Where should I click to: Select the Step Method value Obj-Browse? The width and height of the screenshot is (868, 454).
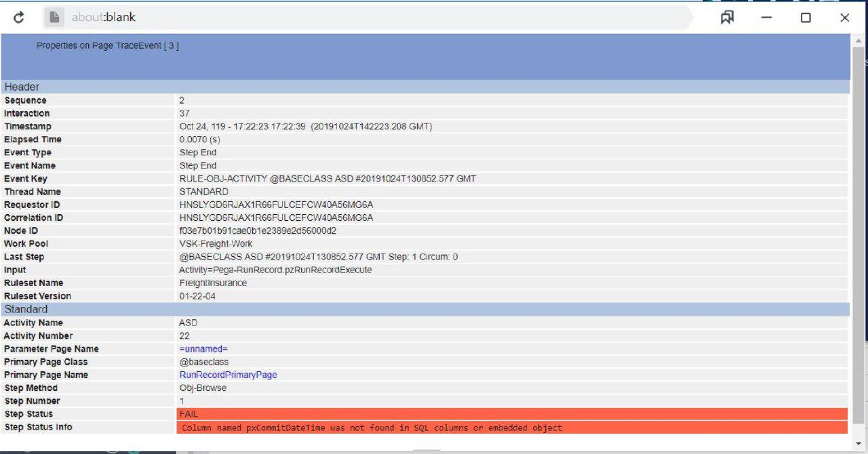pyautogui.click(x=203, y=388)
